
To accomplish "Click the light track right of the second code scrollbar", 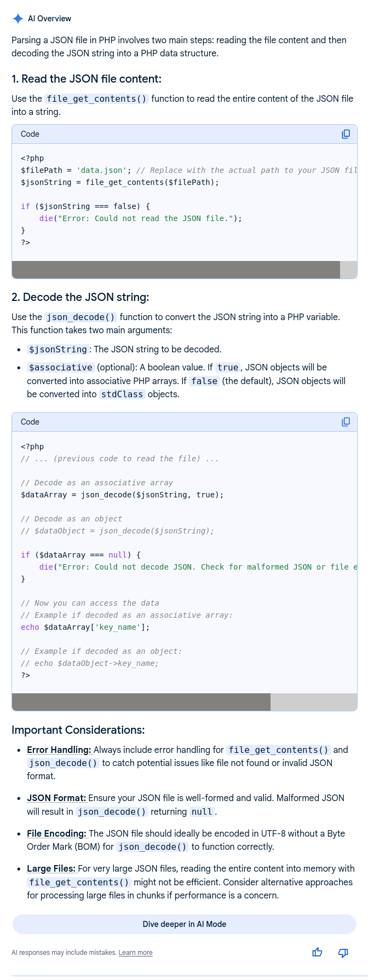I will coord(313,702).
